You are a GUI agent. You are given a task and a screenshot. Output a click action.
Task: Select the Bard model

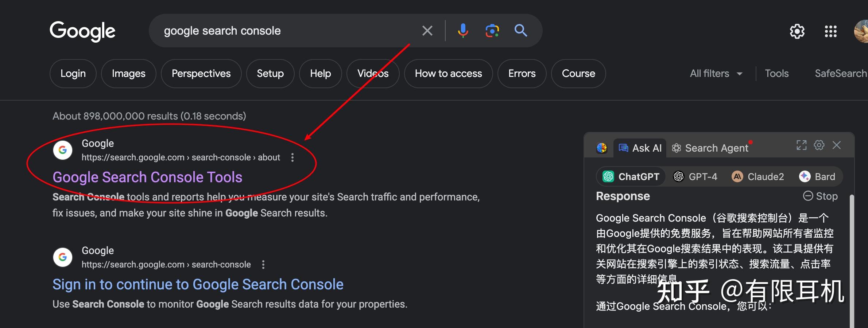tap(817, 176)
